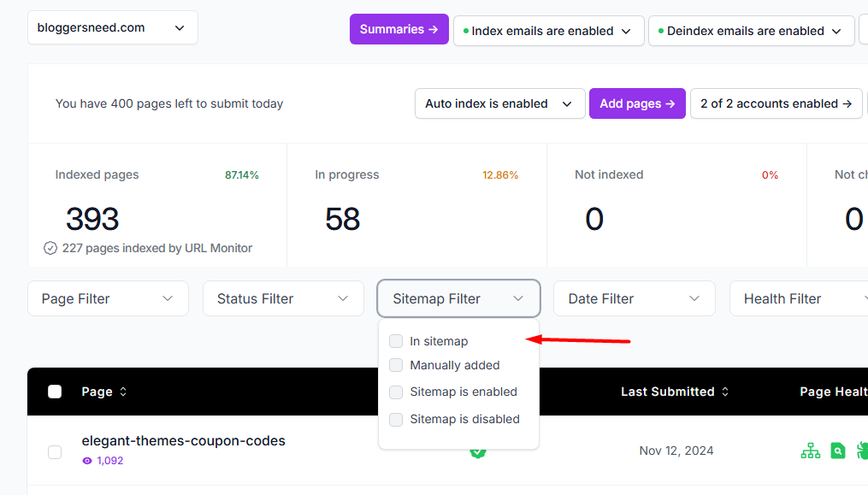Expand the Health Filter dropdown
Viewport: 868px width, 495px height.
tap(800, 298)
